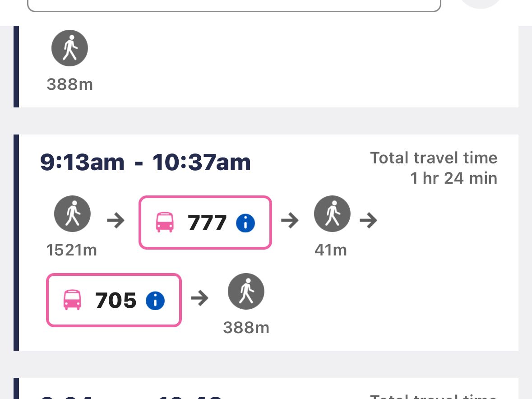Focus the text field at the top
This screenshot has width=532, height=399.
pos(234,5)
